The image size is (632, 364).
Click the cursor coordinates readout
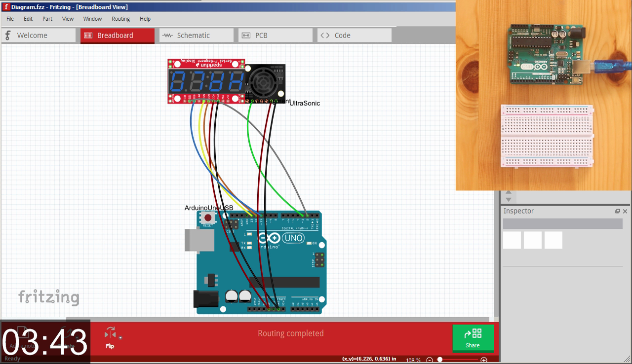pos(369,359)
